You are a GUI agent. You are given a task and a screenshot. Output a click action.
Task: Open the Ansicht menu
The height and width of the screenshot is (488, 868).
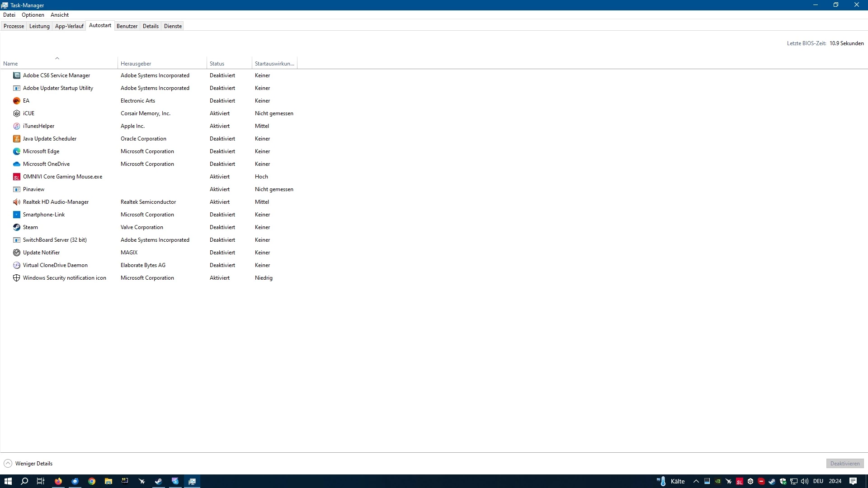coord(60,15)
